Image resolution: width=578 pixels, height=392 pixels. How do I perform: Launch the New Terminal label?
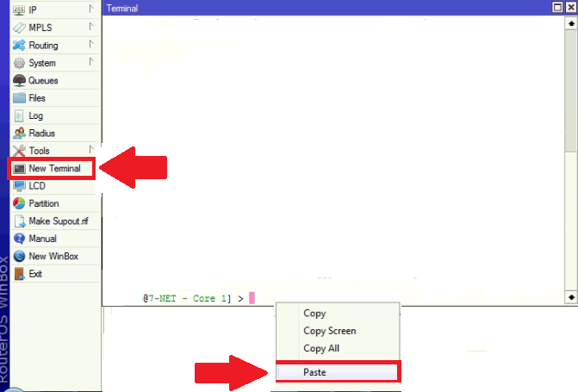(54, 169)
